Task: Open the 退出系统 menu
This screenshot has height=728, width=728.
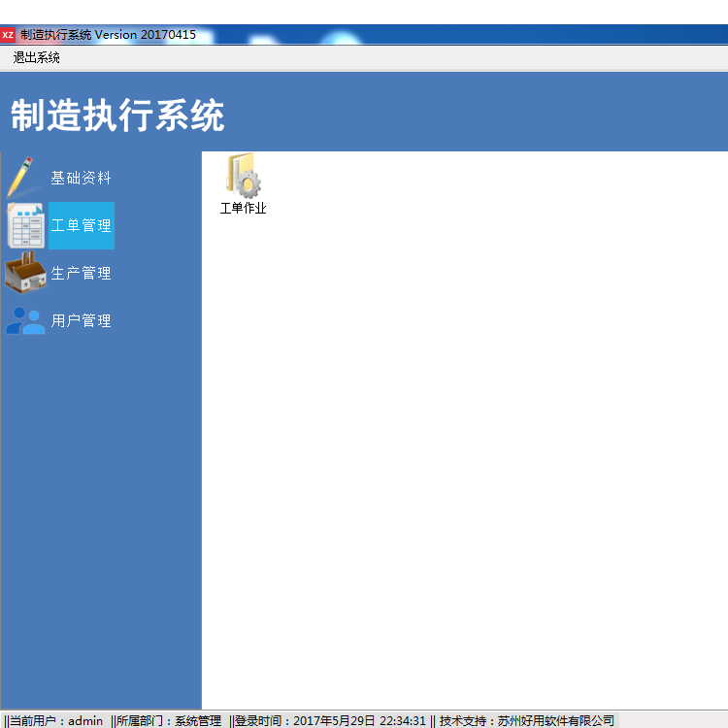Action: pos(36,57)
